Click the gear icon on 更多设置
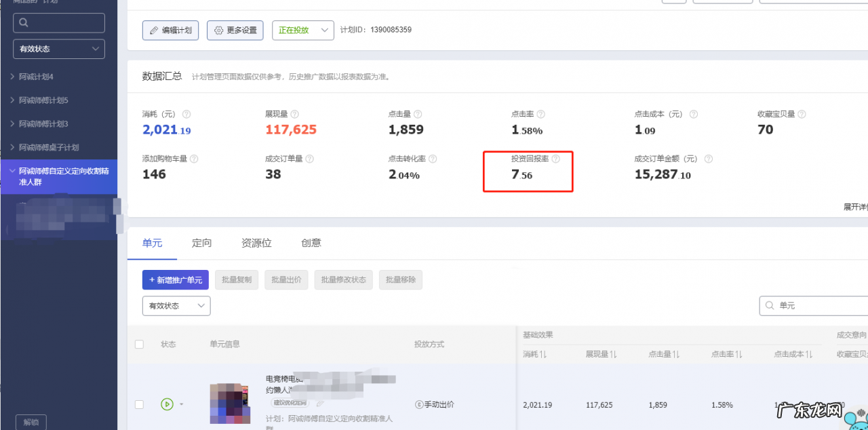This screenshot has width=868, height=430. pos(218,30)
